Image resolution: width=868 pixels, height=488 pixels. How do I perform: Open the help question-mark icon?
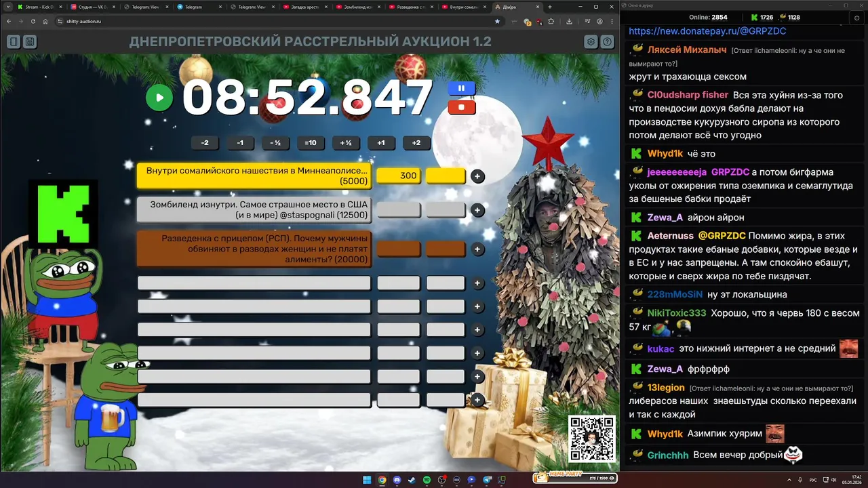tap(608, 41)
